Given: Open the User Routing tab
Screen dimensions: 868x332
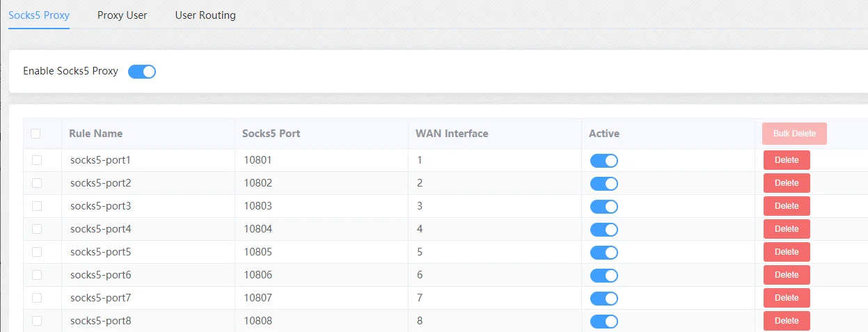Looking at the screenshot, I should coord(205,15).
